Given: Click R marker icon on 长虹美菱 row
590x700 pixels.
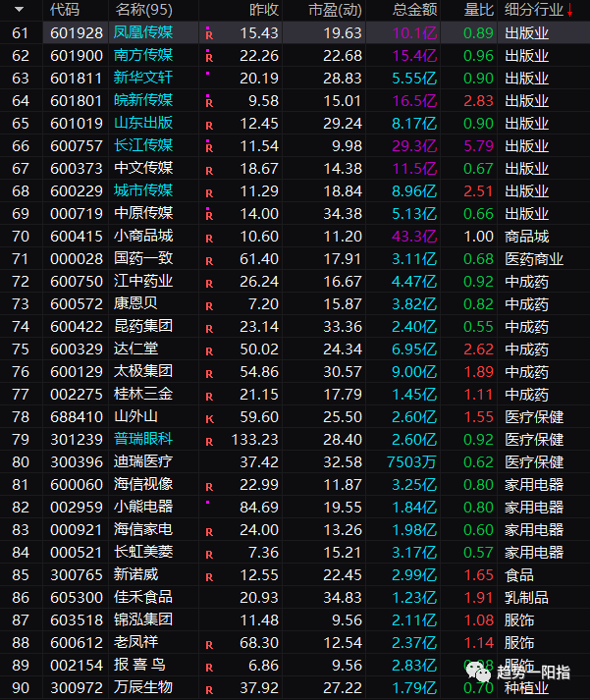Looking at the screenshot, I should (x=209, y=556).
